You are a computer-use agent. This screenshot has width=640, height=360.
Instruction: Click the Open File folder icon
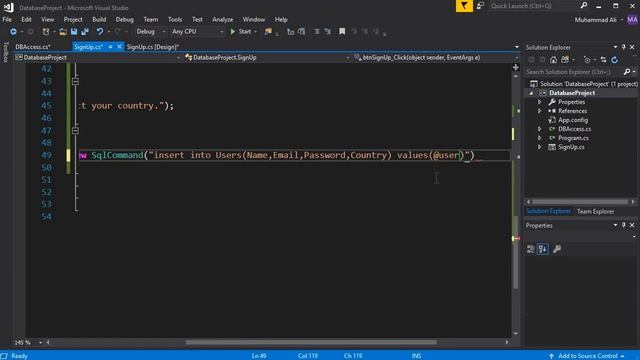click(x=62, y=31)
